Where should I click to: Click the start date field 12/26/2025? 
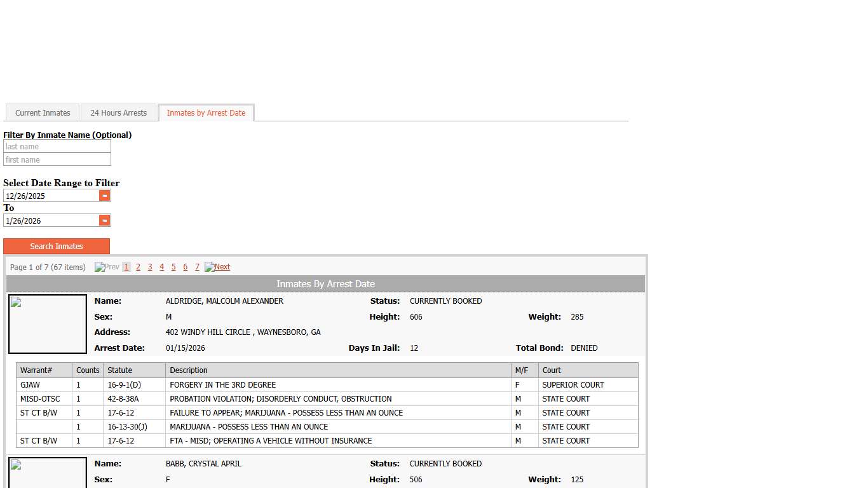tap(51, 196)
